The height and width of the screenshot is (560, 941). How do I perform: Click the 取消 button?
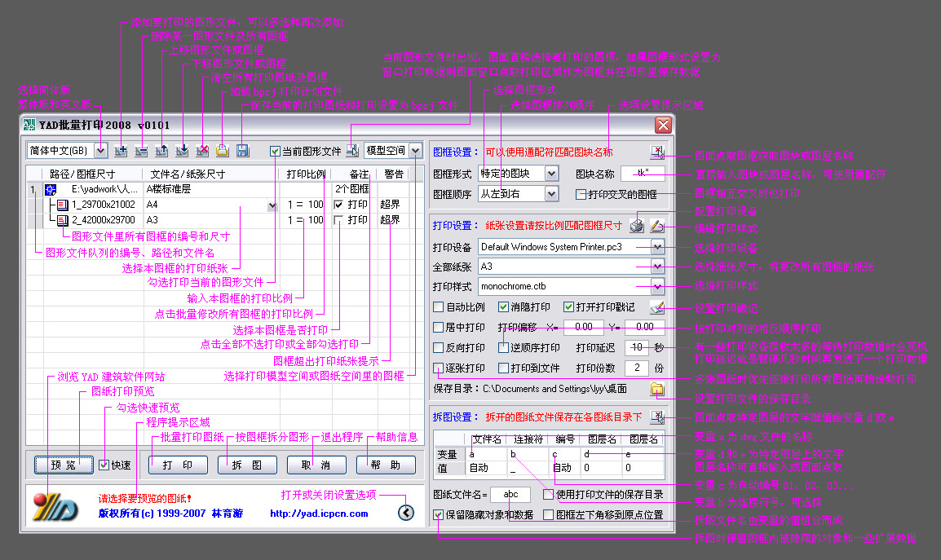316,465
